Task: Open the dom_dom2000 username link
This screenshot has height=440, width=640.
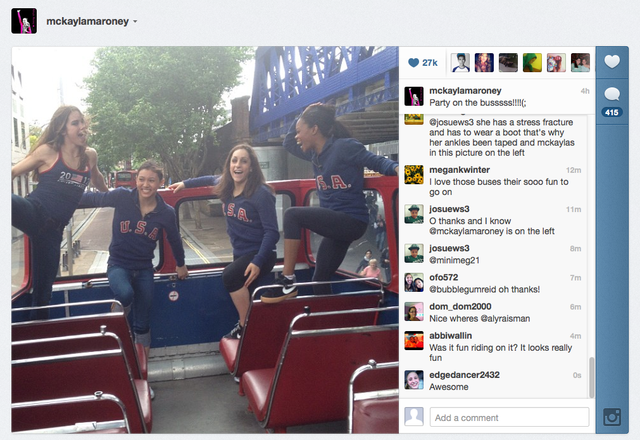Action: click(x=460, y=307)
